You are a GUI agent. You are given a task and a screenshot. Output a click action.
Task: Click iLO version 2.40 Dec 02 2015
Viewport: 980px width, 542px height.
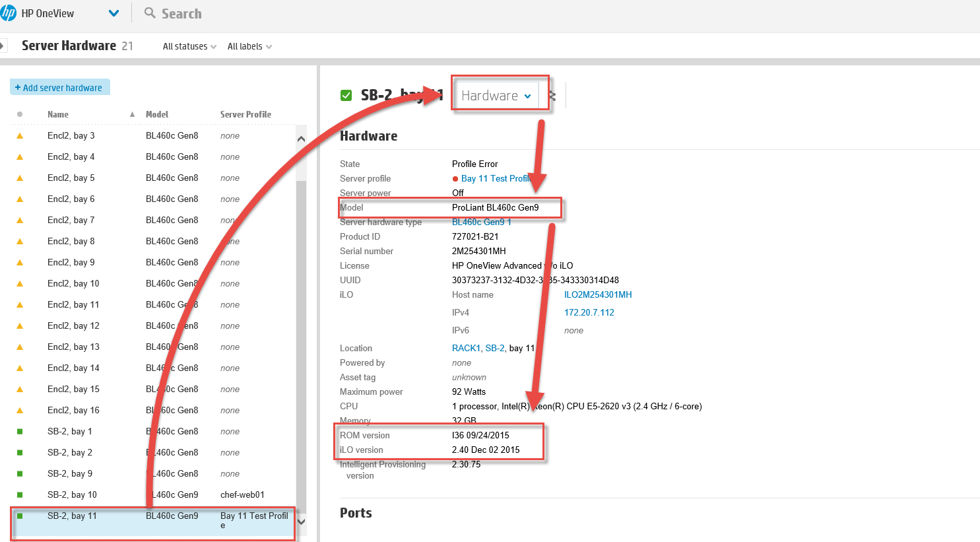[x=486, y=450]
